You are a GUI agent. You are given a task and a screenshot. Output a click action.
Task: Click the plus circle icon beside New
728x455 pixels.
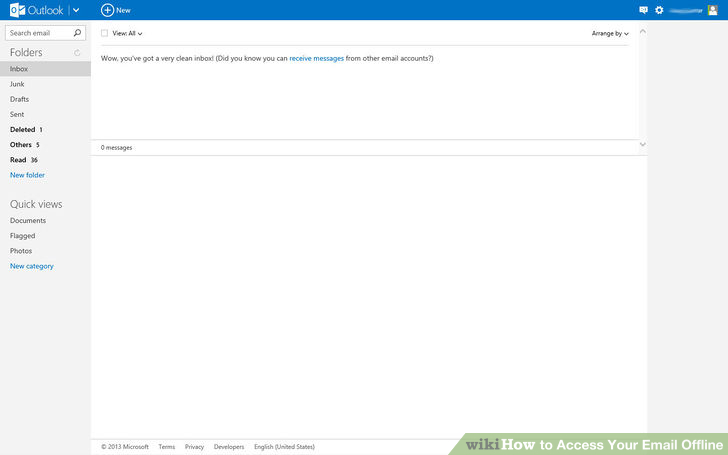click(x=107, y=10)
